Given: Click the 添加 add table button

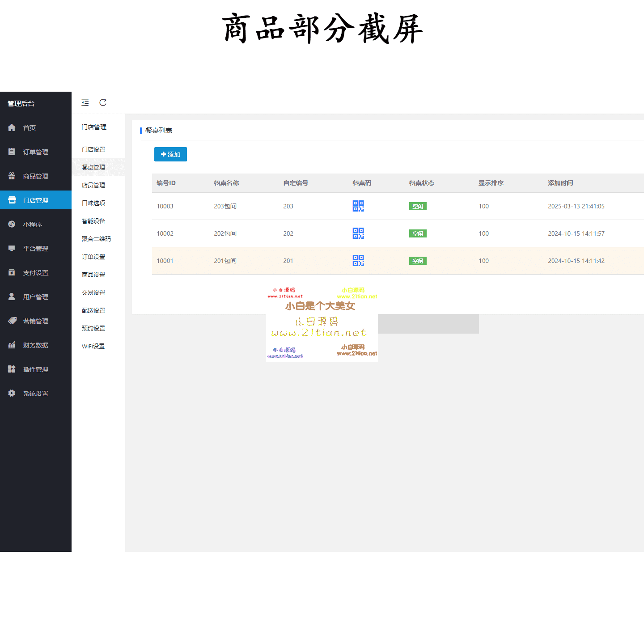Looking at the screenshot, I should click(x=170, y=154).
